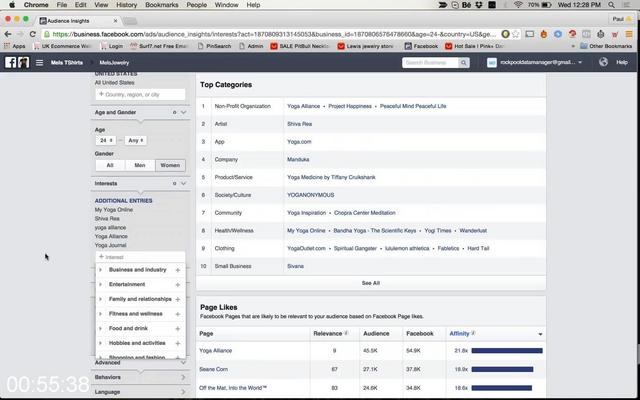Expand the Fitness and wellness category
Image resolution: width=640 pixels, height=400 pixels.
[100, 314]
